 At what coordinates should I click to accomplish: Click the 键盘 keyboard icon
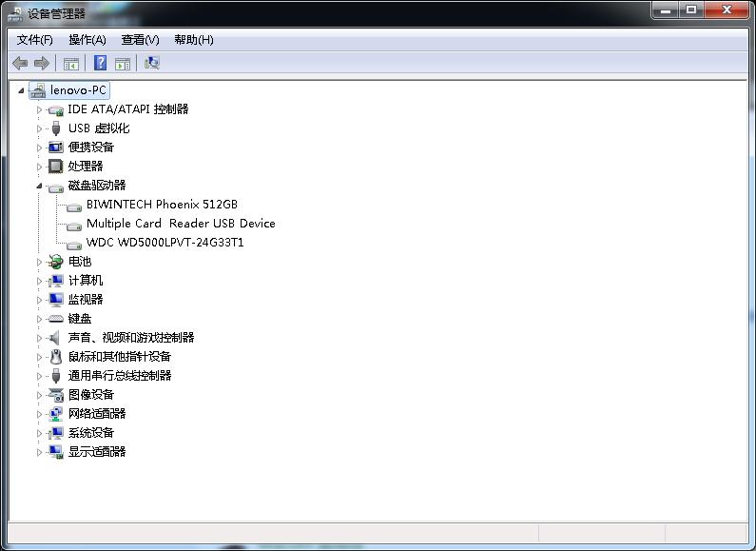pyautogui.click(x=56, y=319)
